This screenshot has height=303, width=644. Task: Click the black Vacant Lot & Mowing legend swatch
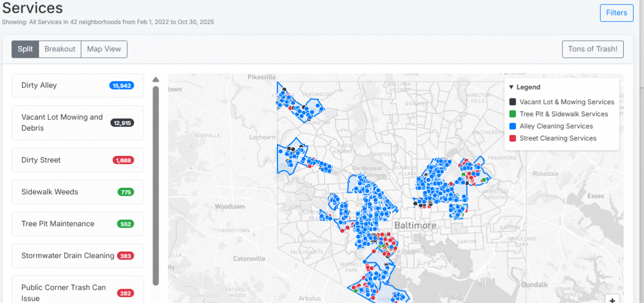[512, 102]
